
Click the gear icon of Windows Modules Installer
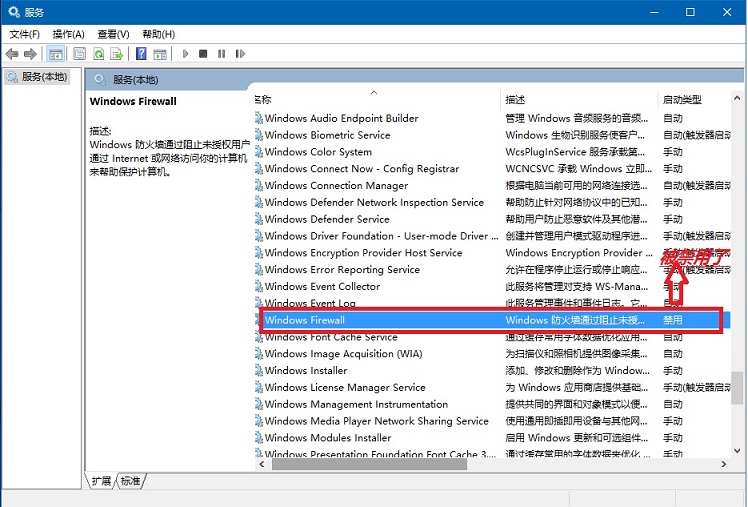click(x=259, y=437)
